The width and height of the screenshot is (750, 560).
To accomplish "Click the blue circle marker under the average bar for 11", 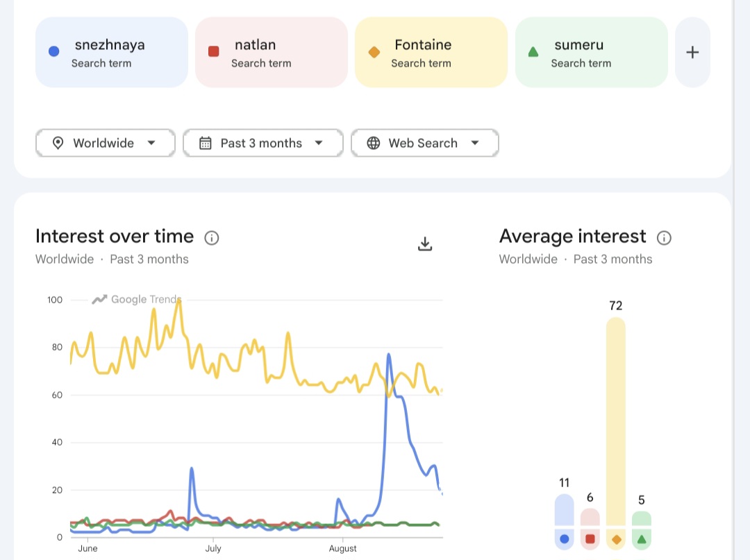I will click(565, 539).
